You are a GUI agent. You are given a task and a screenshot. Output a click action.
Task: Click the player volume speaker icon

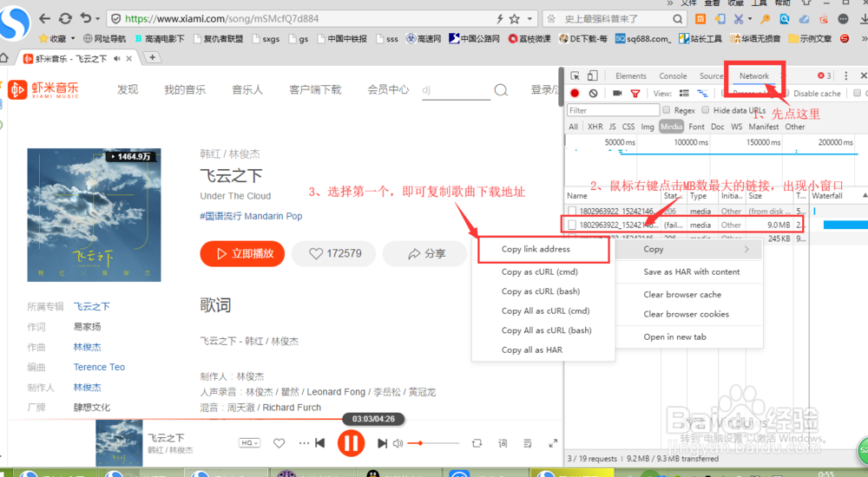pyautogui.click(x=398, y=443)
